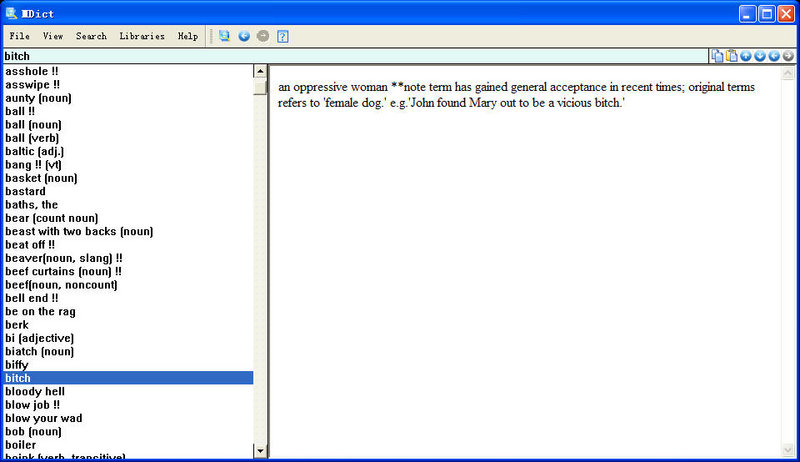Open the Libraries menu
This screenshot has width=800, height=462.
coord(142,36)
